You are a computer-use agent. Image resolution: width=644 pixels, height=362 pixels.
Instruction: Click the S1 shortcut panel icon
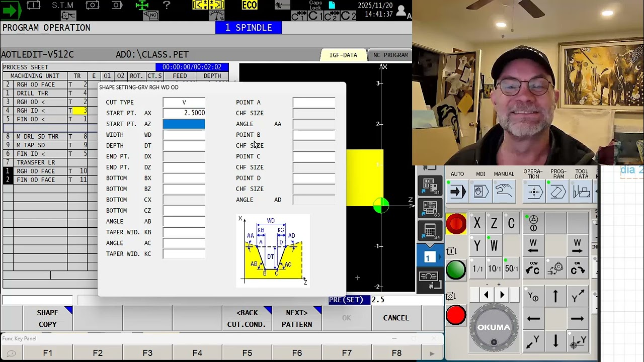pyautogui.click(x=430, y=186)
